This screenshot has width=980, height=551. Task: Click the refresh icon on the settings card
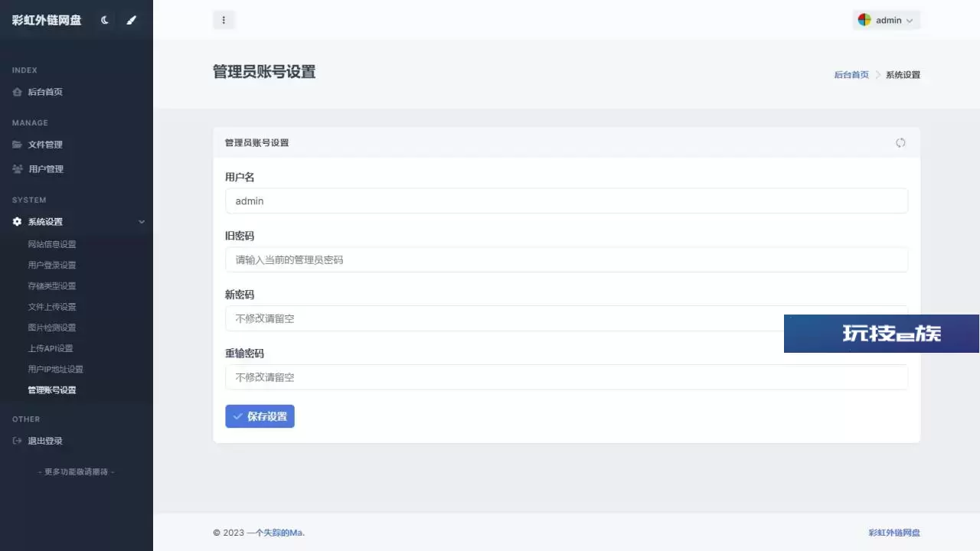900,143
